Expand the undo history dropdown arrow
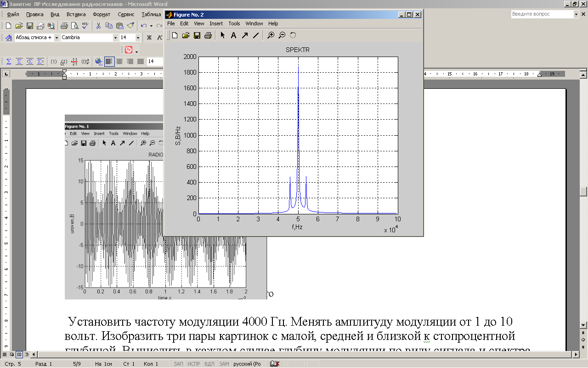The height and width of the screenshot is (368, 588). [x=151, y=26]
